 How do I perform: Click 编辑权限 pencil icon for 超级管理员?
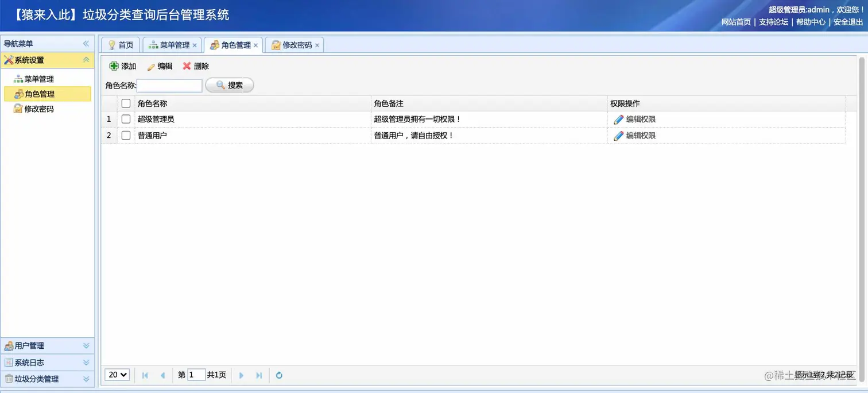(618, 119)
